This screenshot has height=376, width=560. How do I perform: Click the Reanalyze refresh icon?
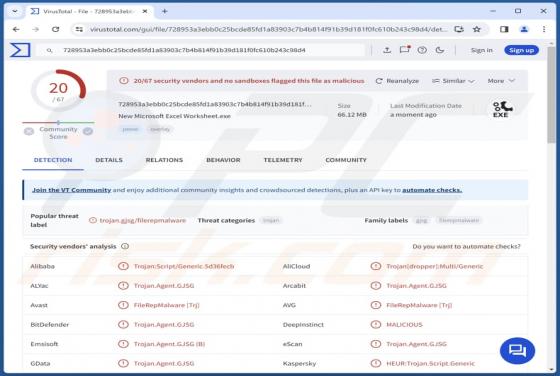(x=379, y=81)
